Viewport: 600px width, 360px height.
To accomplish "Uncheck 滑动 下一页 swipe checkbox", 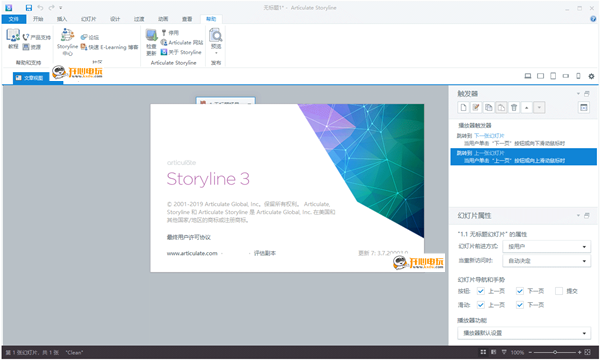I will click(x=520, y=305).
